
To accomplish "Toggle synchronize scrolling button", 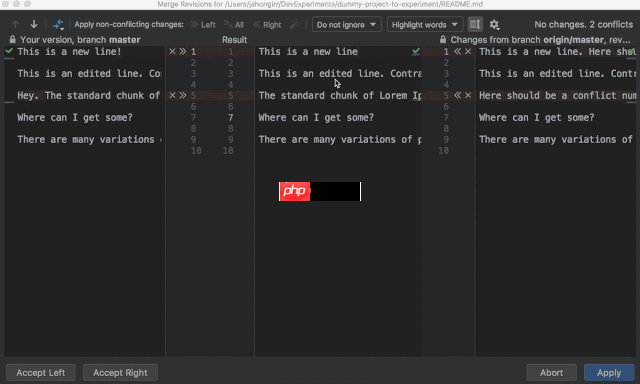I will click(x=475, y=24).
